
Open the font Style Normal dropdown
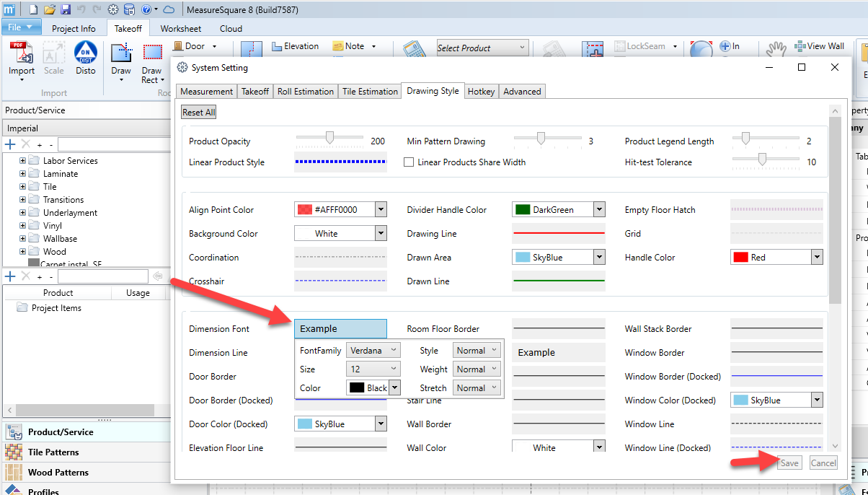point(477,350)
